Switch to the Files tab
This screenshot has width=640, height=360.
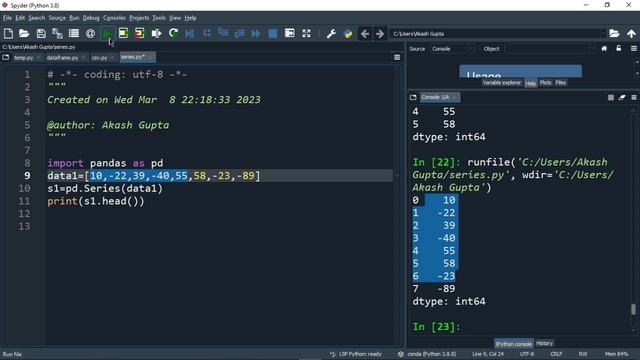(x=560, y=83)
